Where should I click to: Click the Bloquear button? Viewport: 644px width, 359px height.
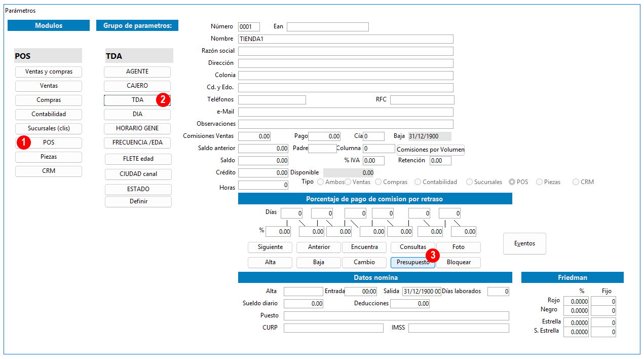point(459,263)
